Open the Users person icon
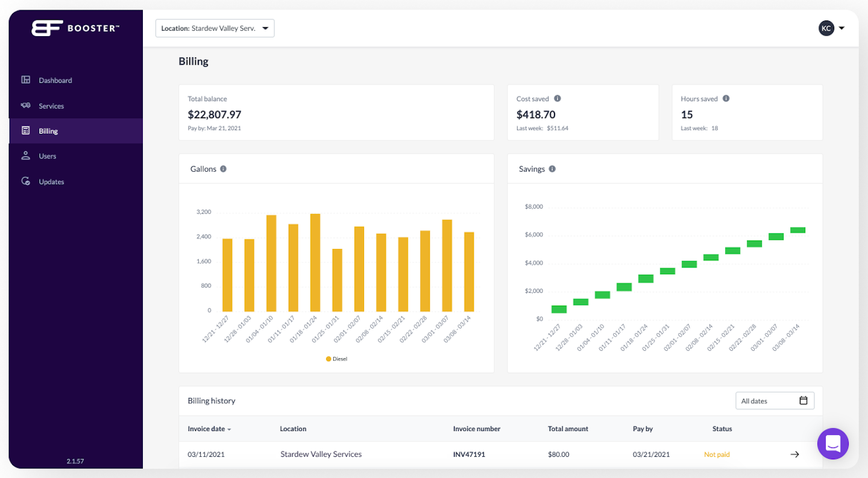The image size is (868, 478). pyautogui.click(x=25, y=156)
